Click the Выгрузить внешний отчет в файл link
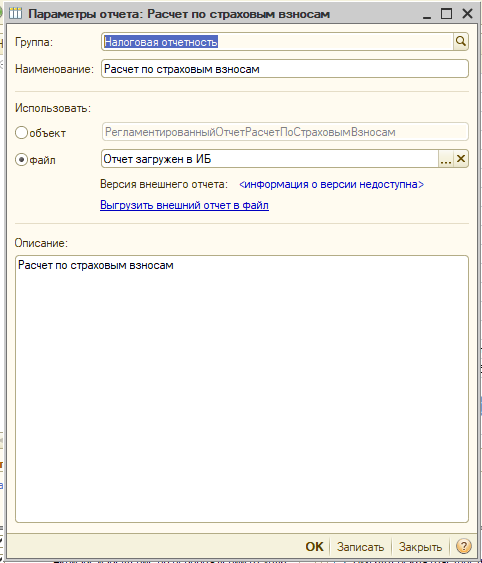482x563 pixels. point(184,205)
